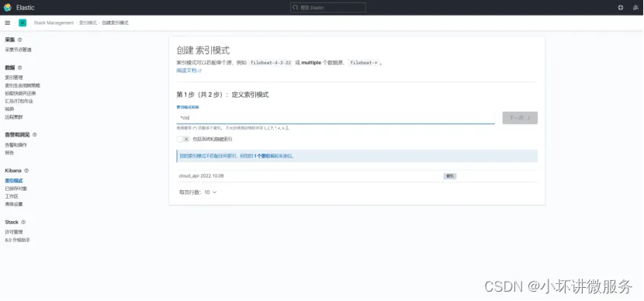Open 已保存对象 in sidebar
This screenshot has width=644, height=301.
[16, 189]
